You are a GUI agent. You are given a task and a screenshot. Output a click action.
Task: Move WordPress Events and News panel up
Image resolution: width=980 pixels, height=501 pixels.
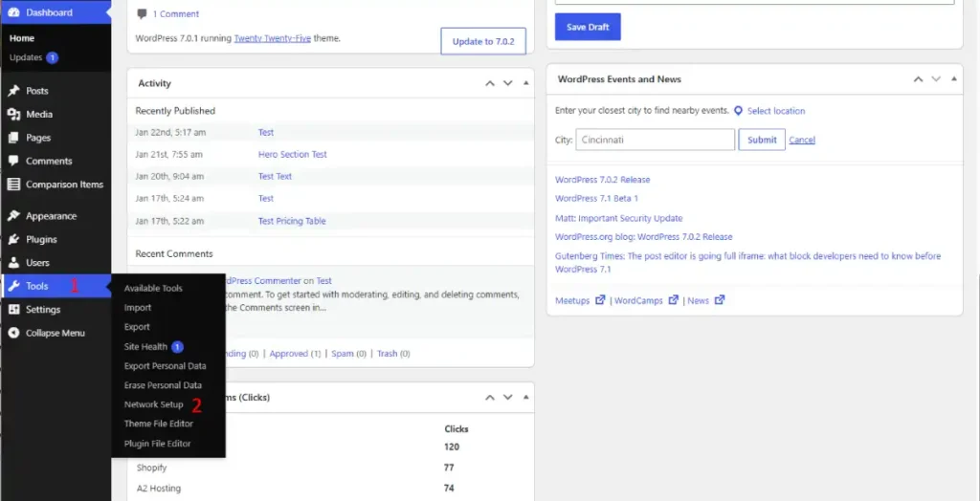click(x=918, y=78)
